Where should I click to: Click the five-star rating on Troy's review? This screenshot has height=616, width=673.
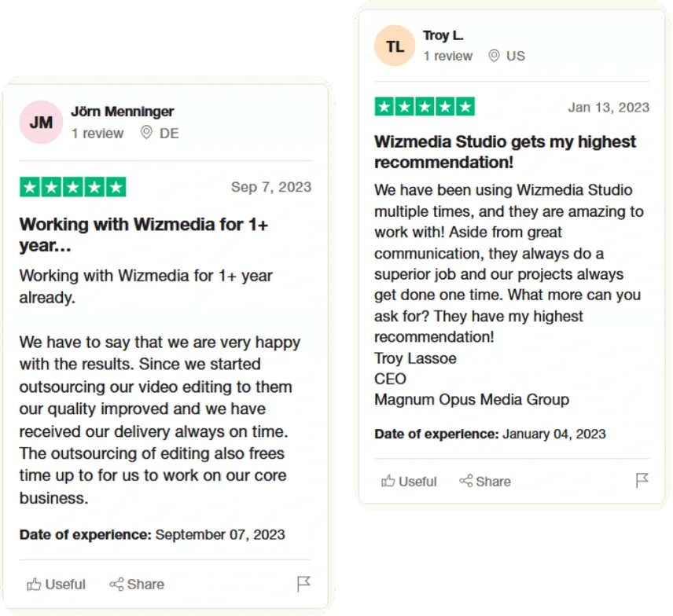pyautogui.click(x=425, y=106)
